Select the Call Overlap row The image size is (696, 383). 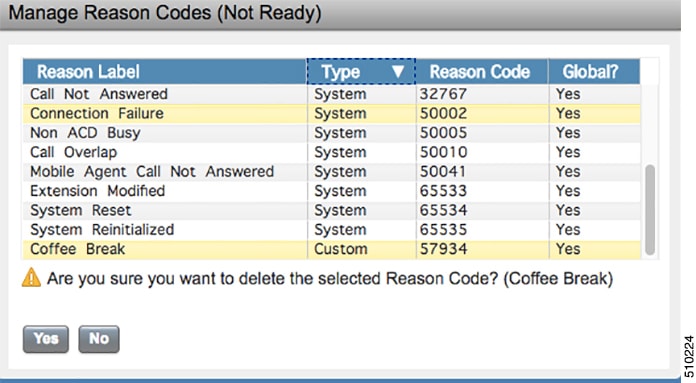[332, 152]
